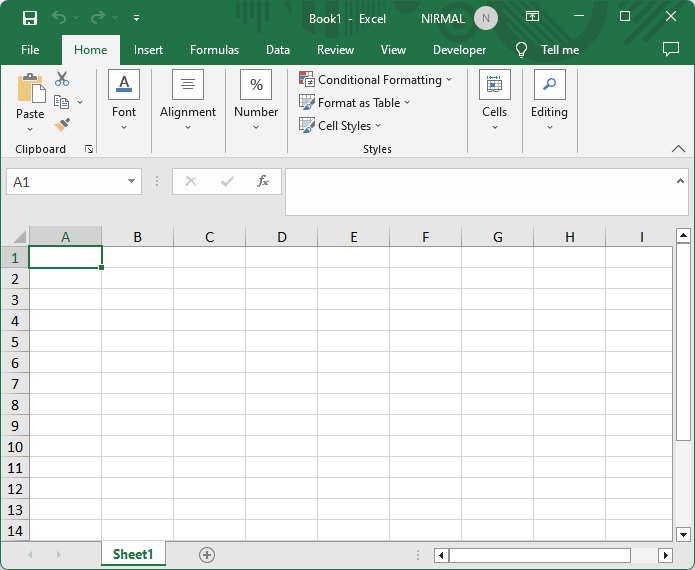Open the Font group button

(124, 101)
